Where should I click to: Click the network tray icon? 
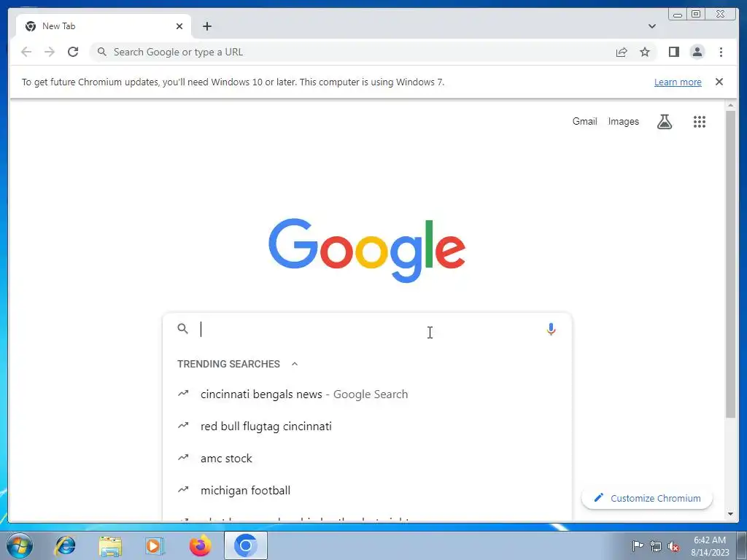[656, 546]
